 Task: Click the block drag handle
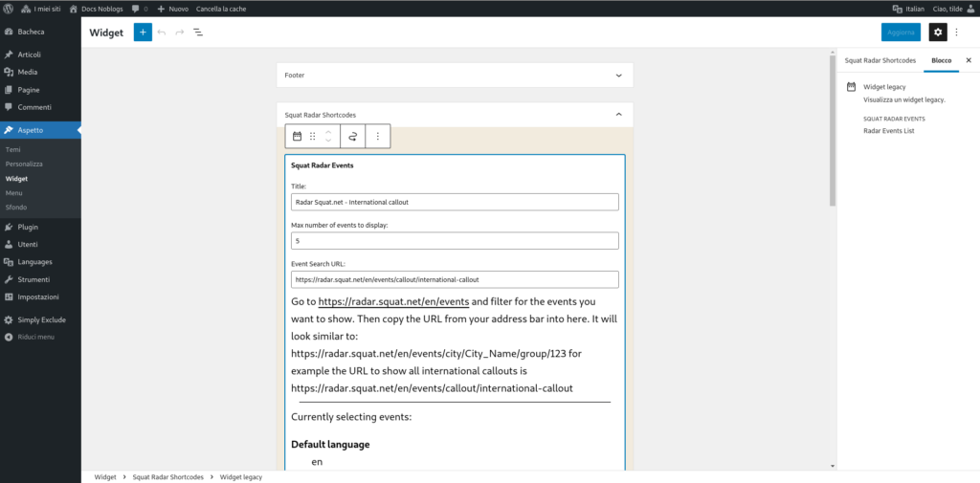coord(313,136)
